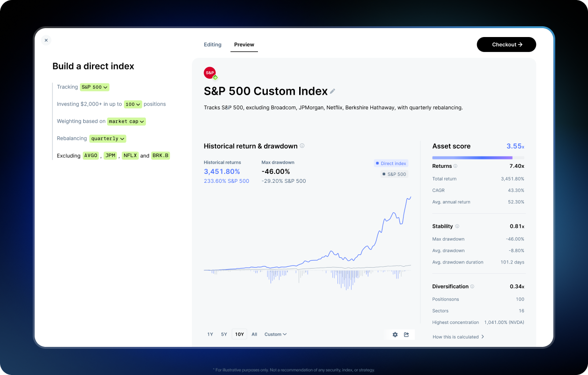Image resolution: width=588 pixels, height=375 pixels.
Task: Click the S&P red logo badge
Action: (x=210, y=73)
